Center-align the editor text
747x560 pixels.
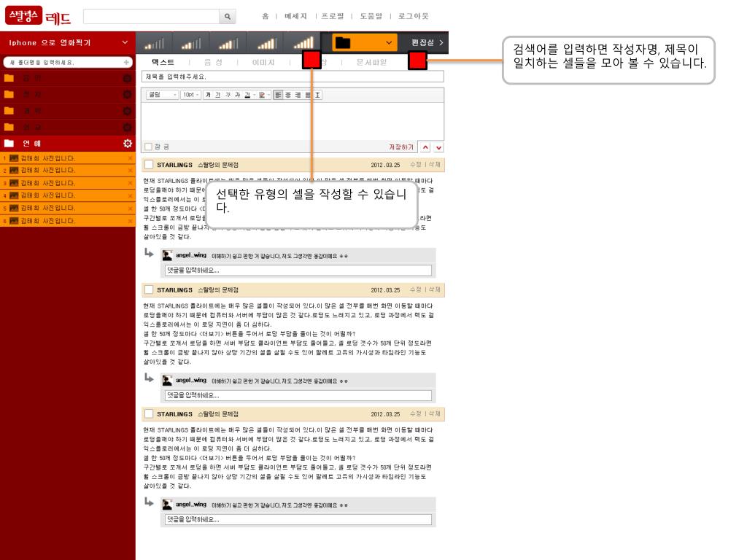(287, 95)
